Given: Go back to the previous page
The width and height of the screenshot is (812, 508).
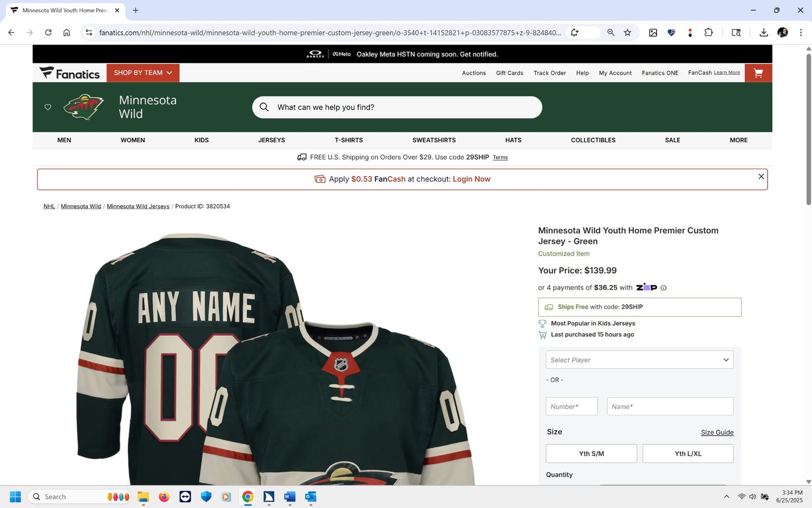Looking at the screenshot, I should (x=11, y=33).
